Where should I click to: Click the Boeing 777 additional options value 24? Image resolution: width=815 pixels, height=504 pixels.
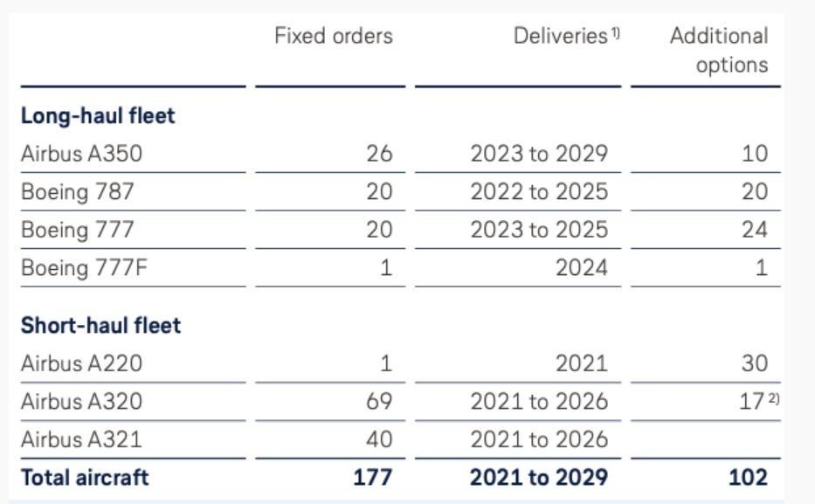click(x=754, y=230)
